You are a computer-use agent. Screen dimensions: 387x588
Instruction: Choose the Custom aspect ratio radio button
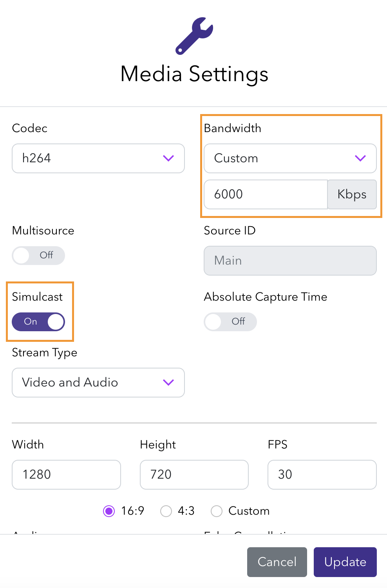click(x=217, y=511)
